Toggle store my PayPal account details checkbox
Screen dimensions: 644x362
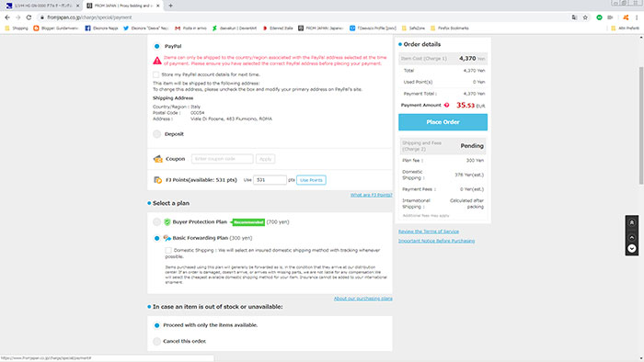point(156,74)
